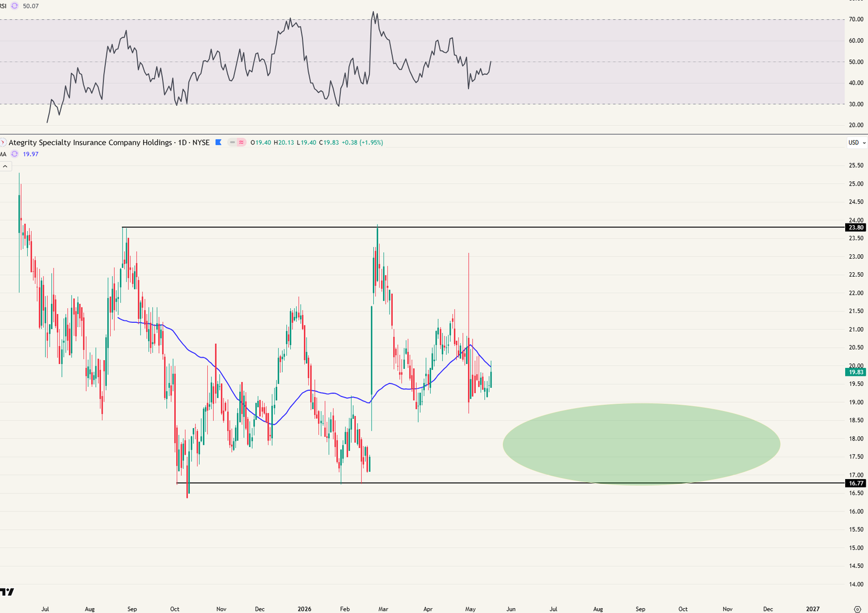The width and height of the screenshot is (868, 613).
Task: Click the high price H20.13 in the legend
Action: click(284, 143)
